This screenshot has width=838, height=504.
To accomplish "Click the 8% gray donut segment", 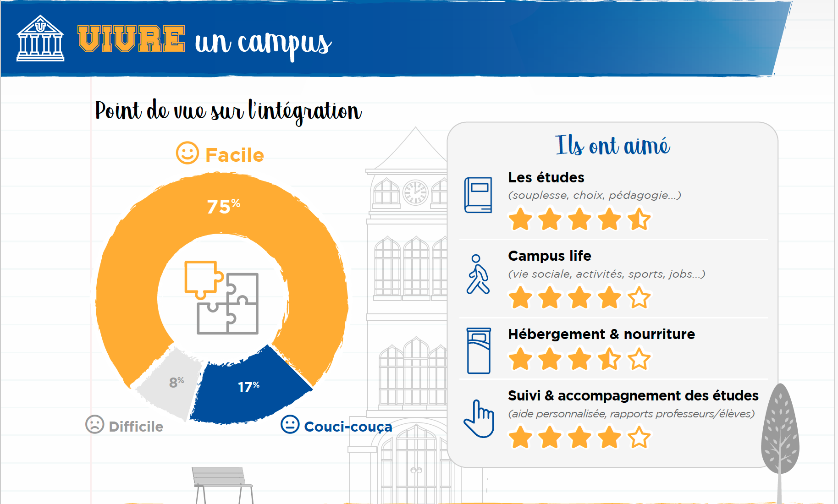I will tap(176, 382).
